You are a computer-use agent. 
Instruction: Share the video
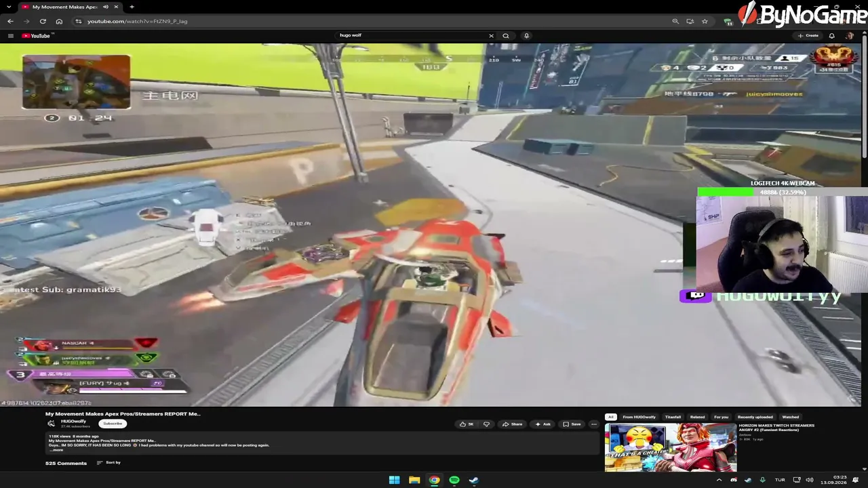(x=512, y=424)
